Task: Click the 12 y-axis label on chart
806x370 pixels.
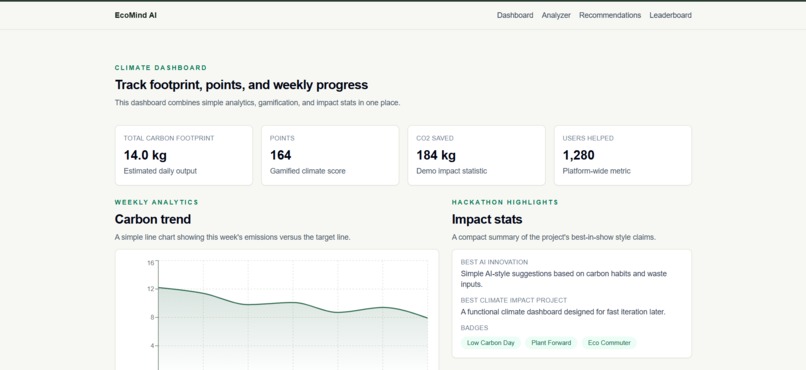Action: tap(151, 289)
